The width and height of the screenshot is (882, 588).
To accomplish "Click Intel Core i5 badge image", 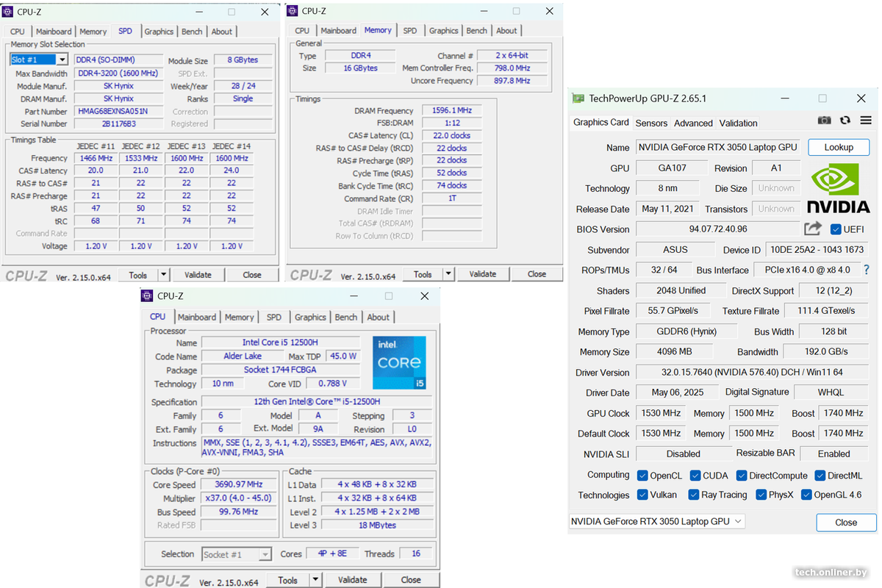I will (x=399, y=362).
